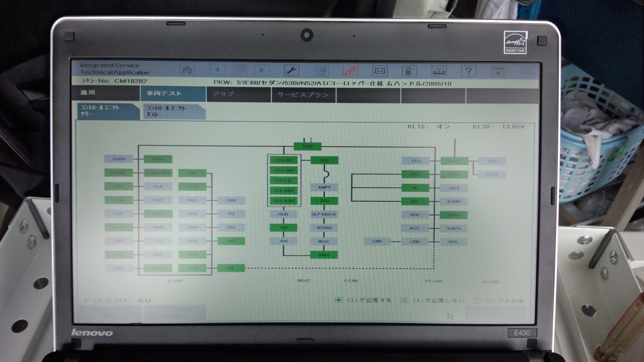Click green CU が応答する legend swatch
Image resolution: width=644 pixels, height=362 pixels.
point(339,300)
